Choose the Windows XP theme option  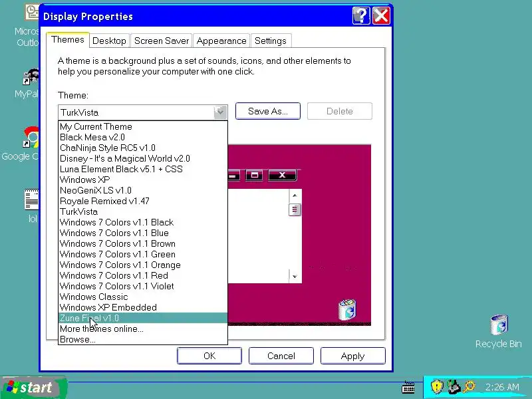pyautogui.click(x=143, y=180)
